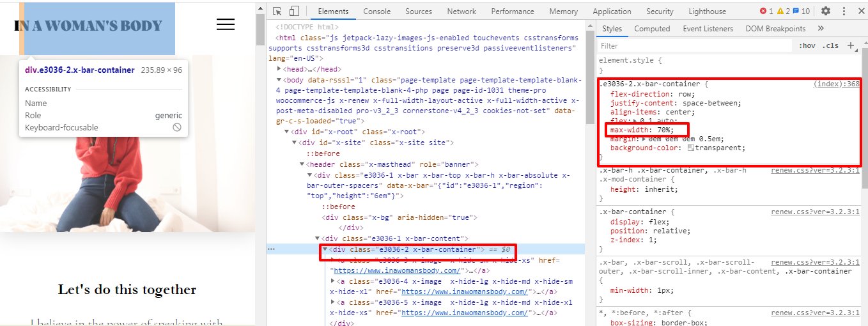Screen dimensions: 868x326
Task: Click the red errors count badge
Action: pos(766,11)
